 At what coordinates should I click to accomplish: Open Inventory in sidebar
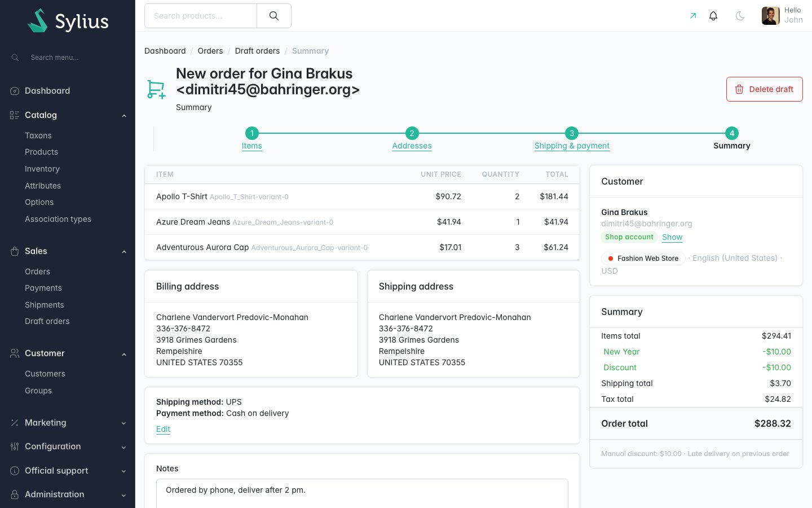42,169
